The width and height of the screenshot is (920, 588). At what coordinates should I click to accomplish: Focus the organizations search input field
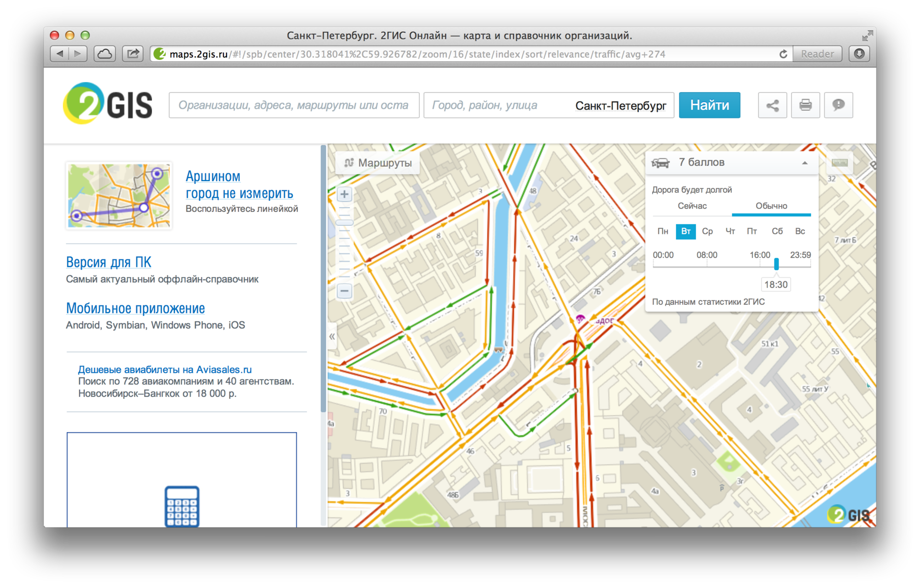(294, 105)
